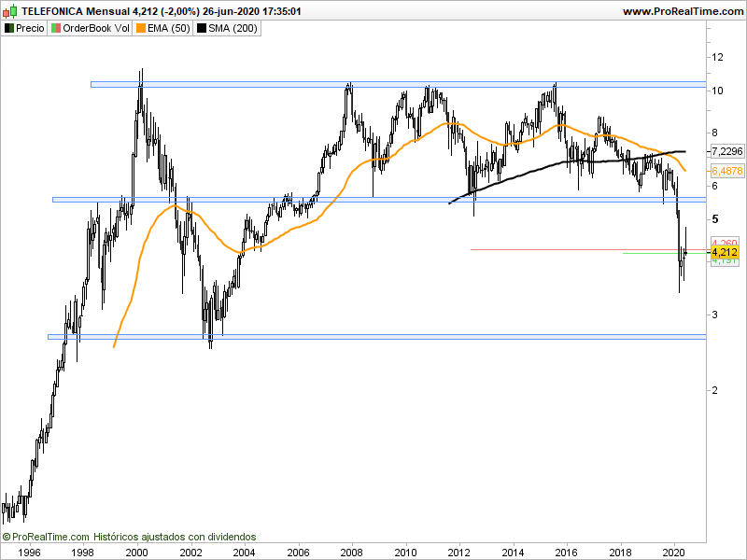Click the 2002 year label on time axis
This screenshot has width=747, height=560.
(x=191, y=553)
